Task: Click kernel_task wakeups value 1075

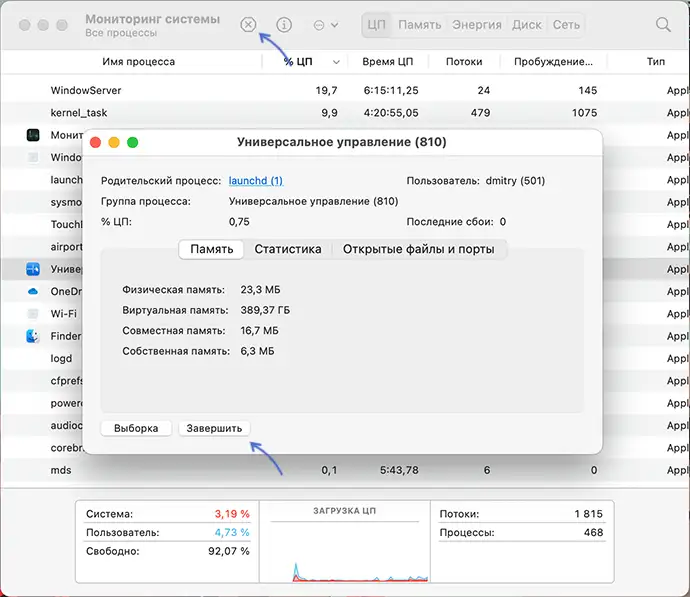Action: click(584, 113)
